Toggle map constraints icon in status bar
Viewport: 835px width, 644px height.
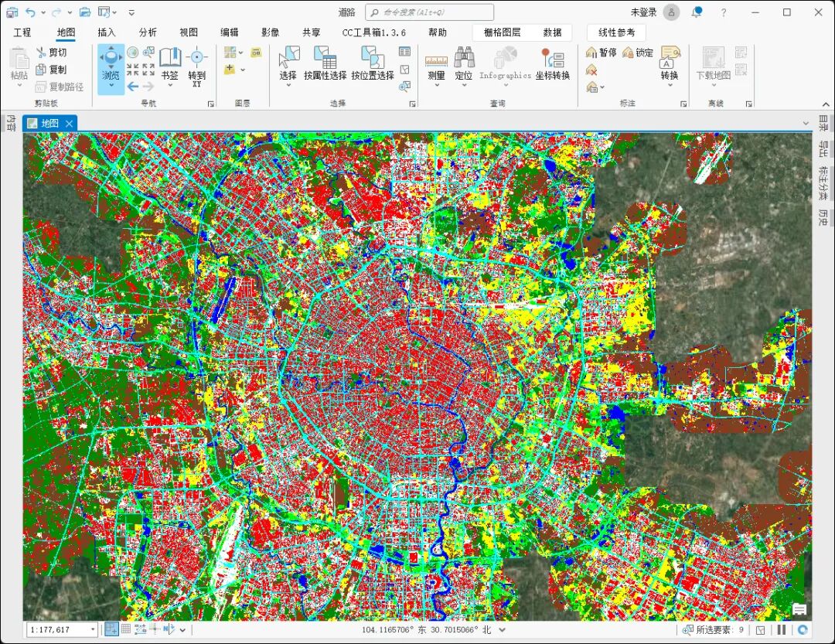[140, 629]
